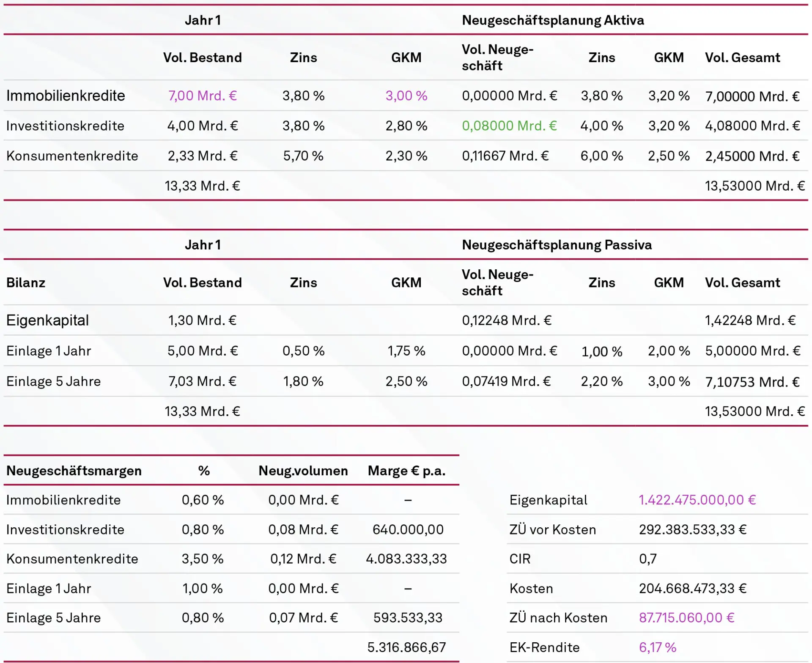Screen dimensions: 812x663
Task: Select Konsumentenkredite row label in Aktiva table
Action: coord(72,156)
